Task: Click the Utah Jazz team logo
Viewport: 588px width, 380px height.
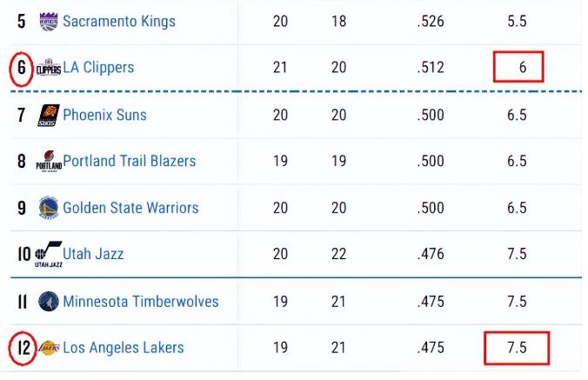Action: [49, 255]
